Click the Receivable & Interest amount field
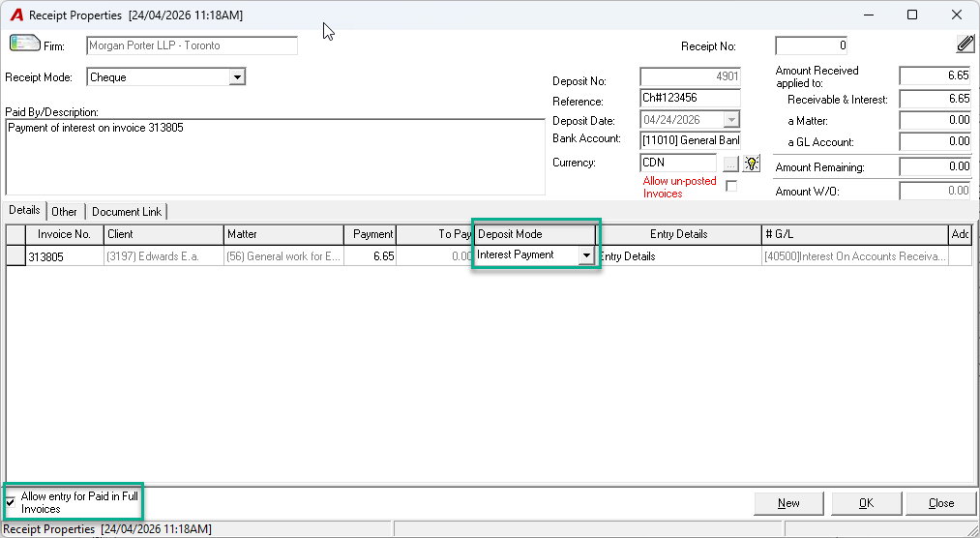This screenshot has height=538, width=980. pos(935,99)
